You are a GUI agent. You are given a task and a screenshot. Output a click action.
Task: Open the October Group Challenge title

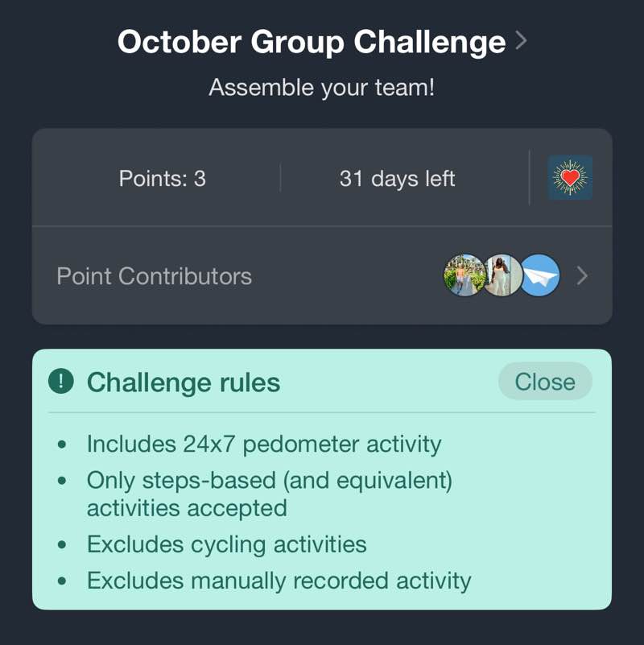click(x=312, y=41)
